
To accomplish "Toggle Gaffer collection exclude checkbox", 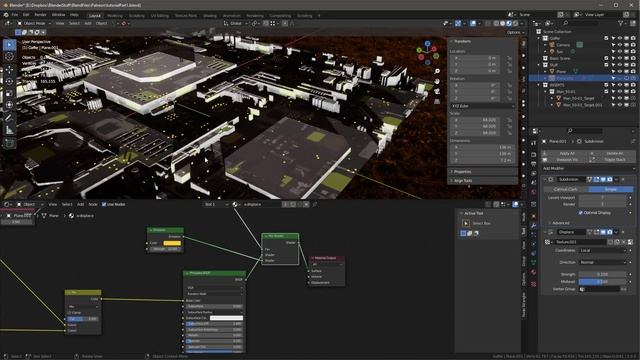I will [606, 38].
